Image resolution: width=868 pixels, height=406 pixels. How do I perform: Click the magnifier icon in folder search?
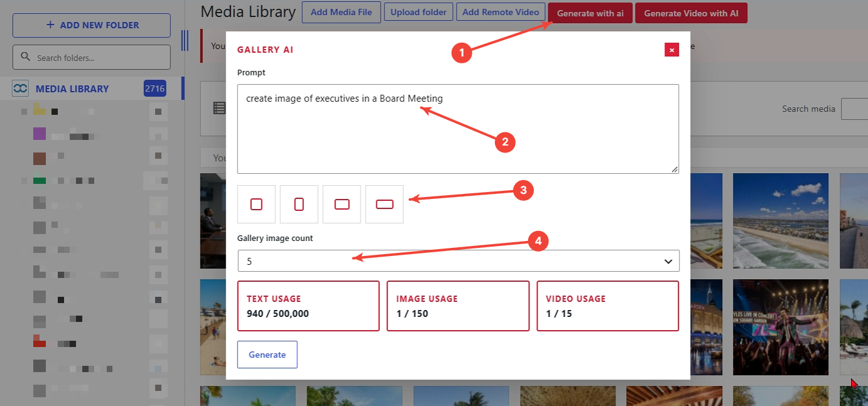[x=26, y=57]
